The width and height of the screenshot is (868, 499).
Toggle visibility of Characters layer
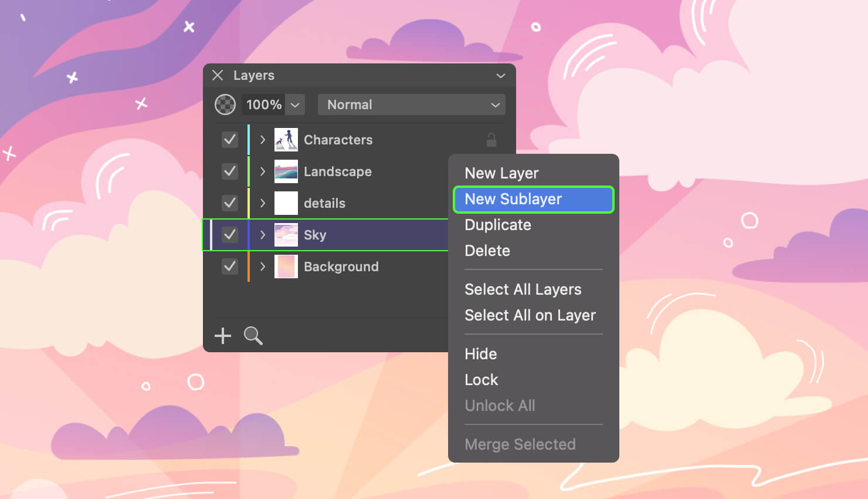[230, 140]
